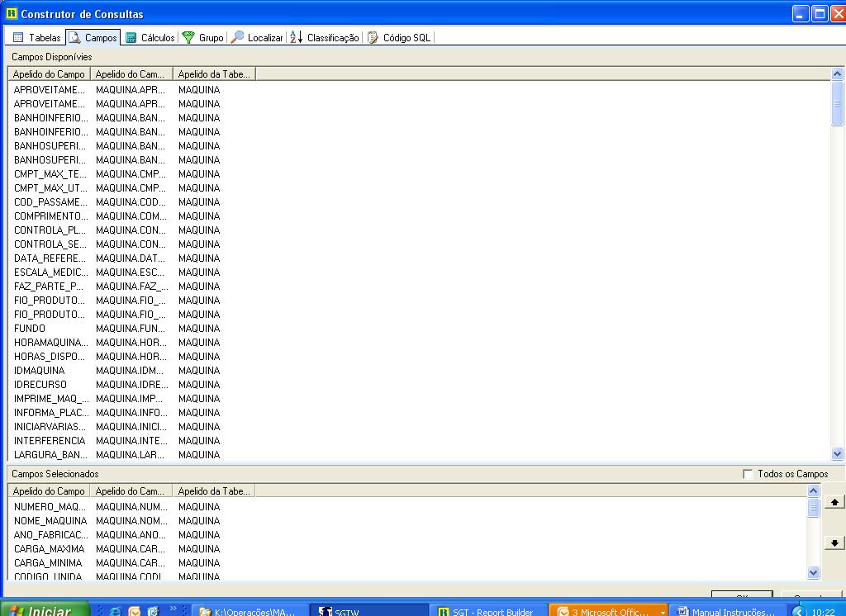Enable the Todos os Campos checkbox
The width and height of the screenshot is (846, 616).
point(748,474)
